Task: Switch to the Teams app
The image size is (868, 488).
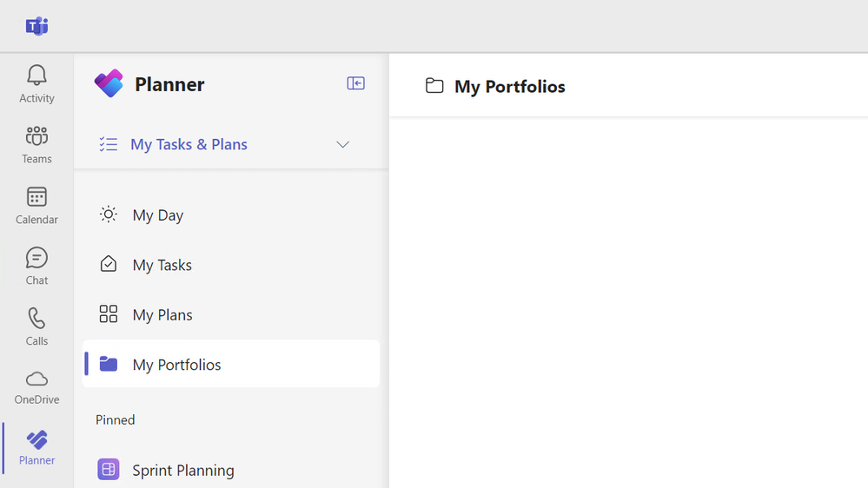Action: coord(36,144)
